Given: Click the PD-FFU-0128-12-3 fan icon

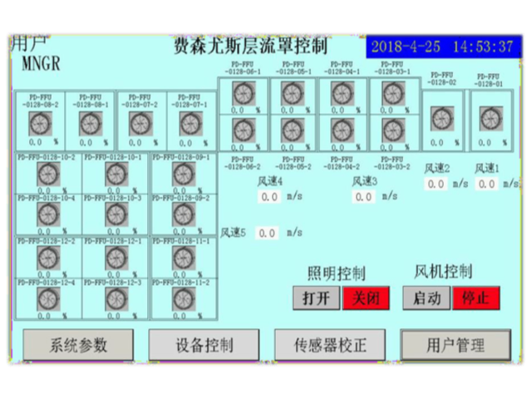Looking at the screenshot, I should (116, 299).
